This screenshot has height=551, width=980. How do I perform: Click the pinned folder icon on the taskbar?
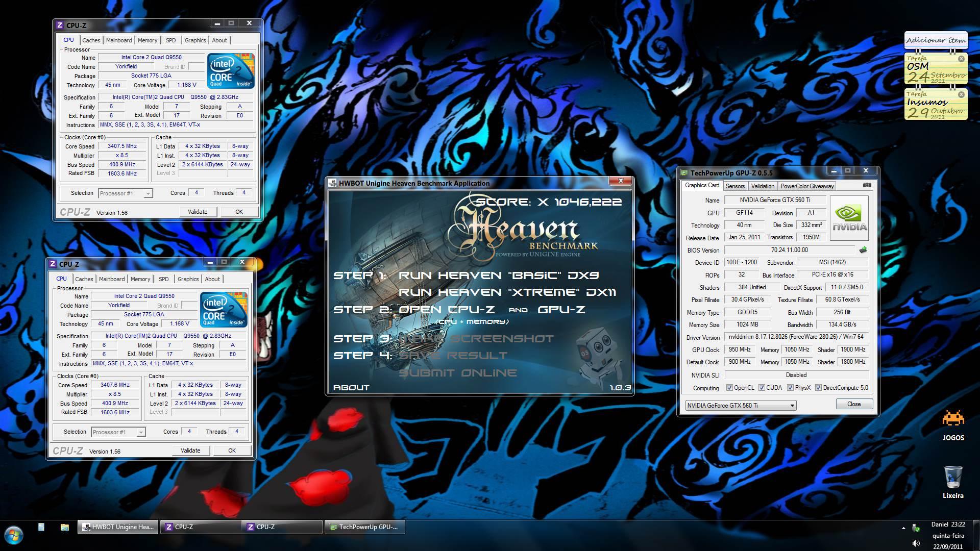tap(65, 527)
